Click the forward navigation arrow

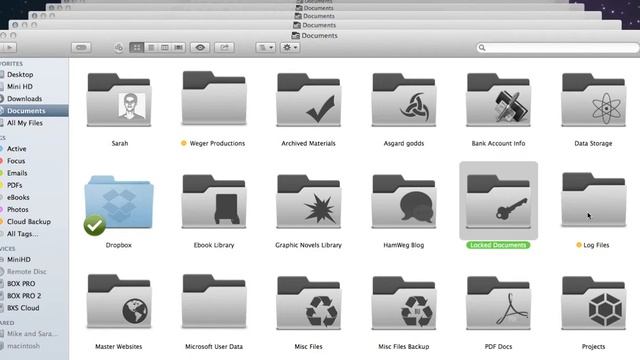click(x=9, y=47)
